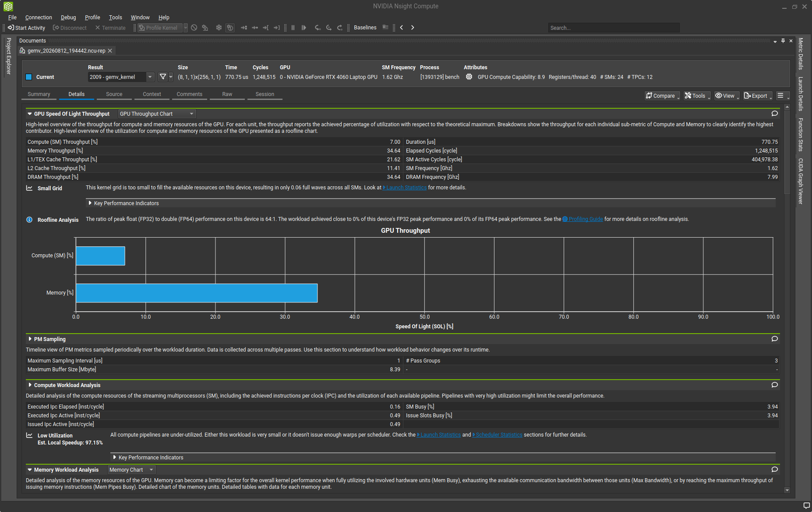Switch to the Summary tab
This screenshot has height=512, width=812.
[x=39, y=94]
